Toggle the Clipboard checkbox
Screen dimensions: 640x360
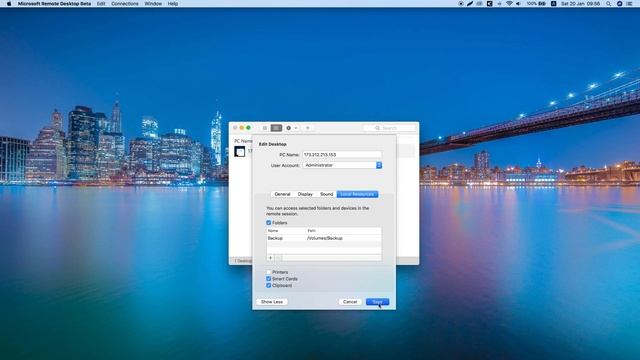tap(269, 286)
